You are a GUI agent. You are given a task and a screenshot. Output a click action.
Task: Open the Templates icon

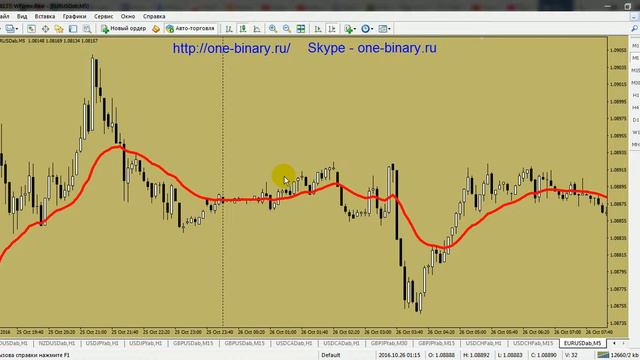coord(382,29)
